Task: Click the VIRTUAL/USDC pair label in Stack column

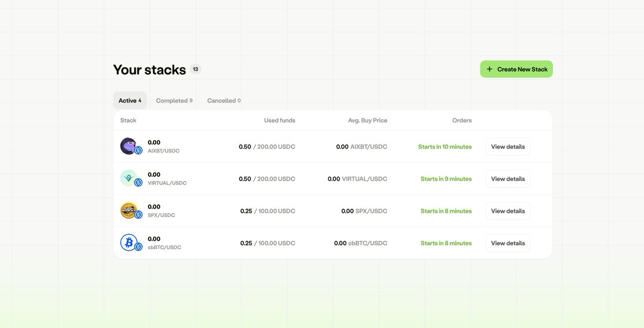Action: tap(167, 183)
